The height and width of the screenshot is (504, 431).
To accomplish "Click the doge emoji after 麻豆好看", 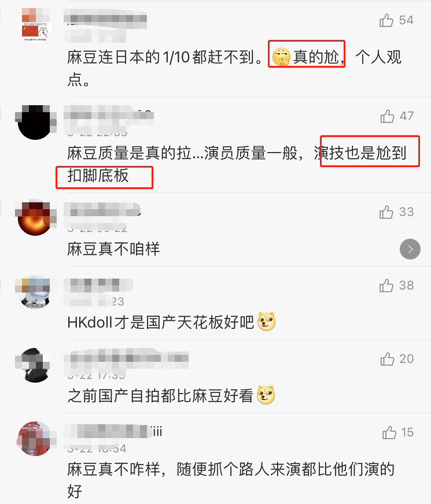I will (x=266, y=395).
